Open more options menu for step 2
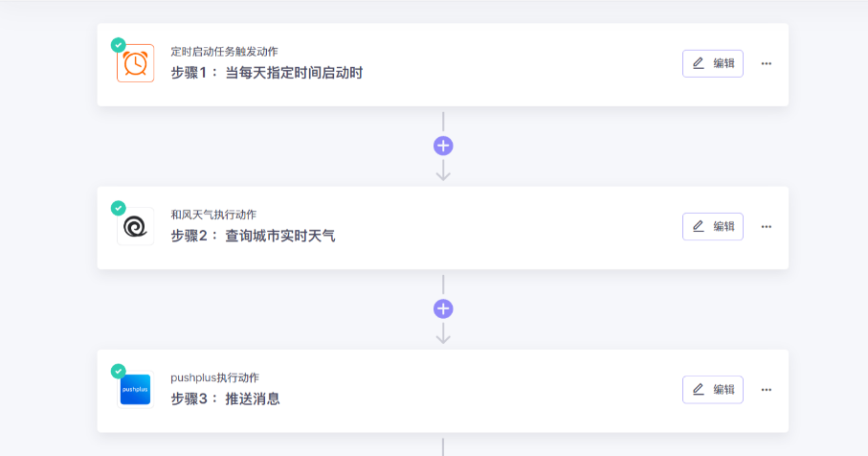The height and width of the screenshot is (456, 868). [x=766, y=227]
